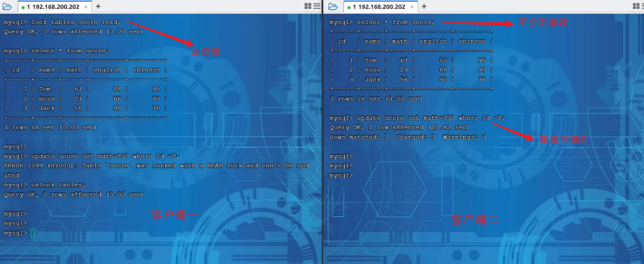Click the 'Tom' cell in the right terminal table

pyautogui.click(x=370, y=61)
